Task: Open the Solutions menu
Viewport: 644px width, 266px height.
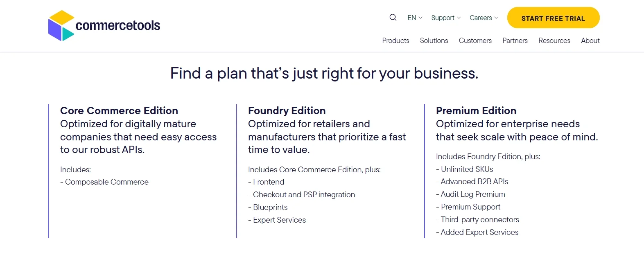Action: click(434, 41)
